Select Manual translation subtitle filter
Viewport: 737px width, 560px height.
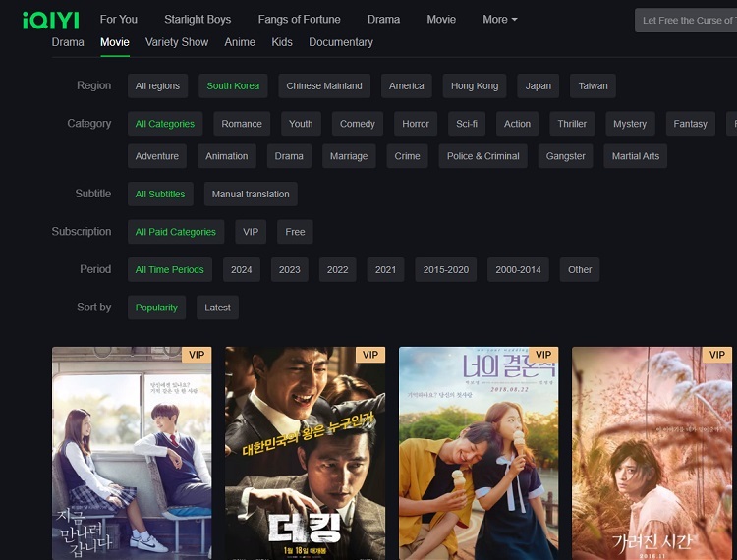pyautogui.click(x=251, y=194)
